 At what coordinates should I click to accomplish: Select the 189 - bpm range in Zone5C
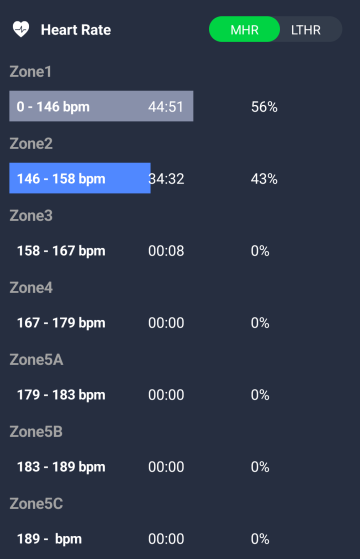point(50,539)
